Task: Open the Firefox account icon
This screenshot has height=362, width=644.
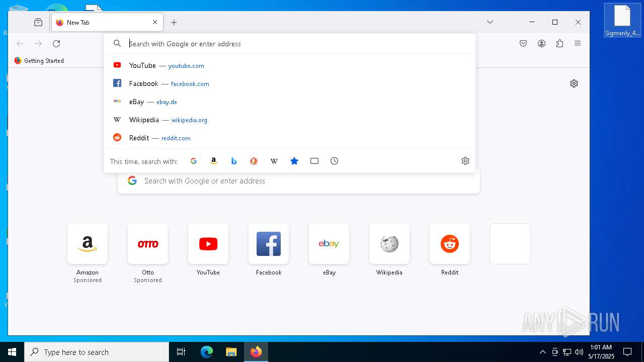Action: [x=541, y=44]
